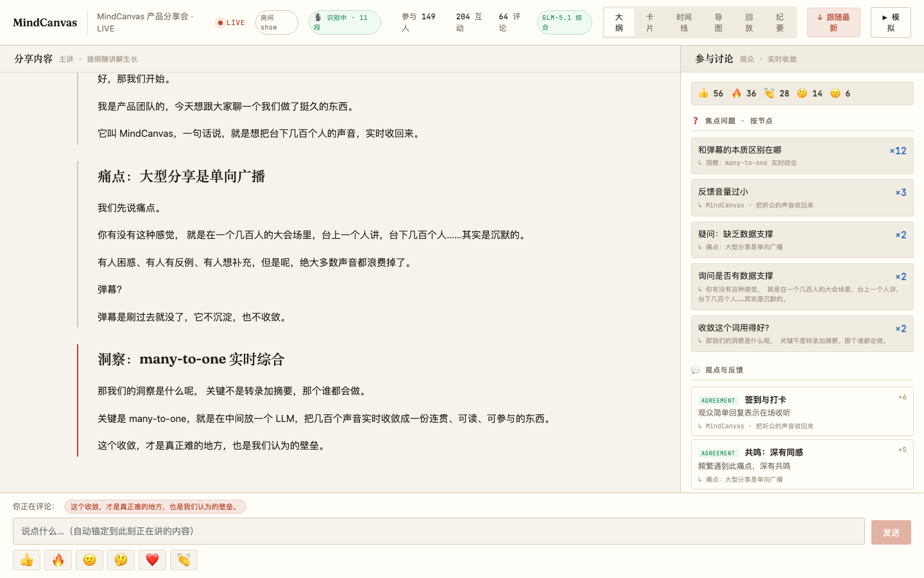Viewport: 924px width, 578px height.
Task: Click the paragraph 弹幕是刷过去就没了
Action: click(193, 317)
